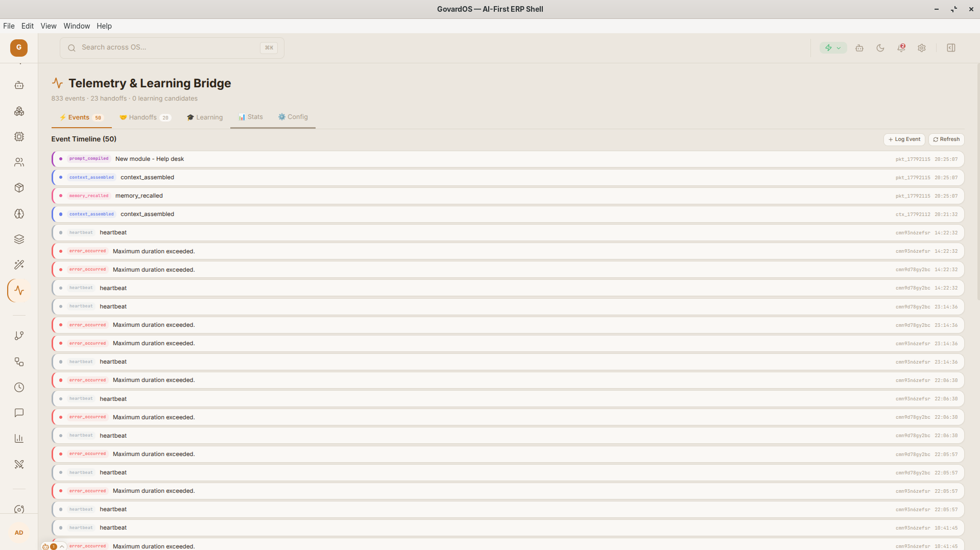Screen dimensions: 980x550
Task: Toggle dark mode with the moon icon
Action: (x=880, y=48)
